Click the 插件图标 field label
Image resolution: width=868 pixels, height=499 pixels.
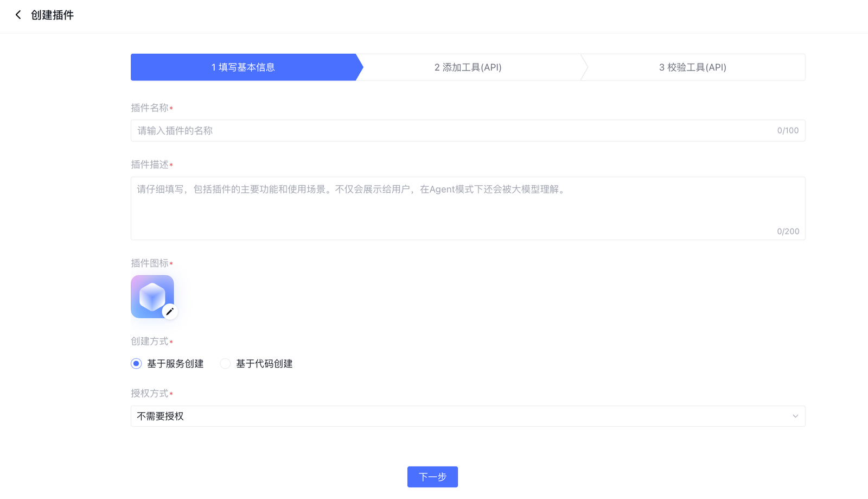coord(150,263)
